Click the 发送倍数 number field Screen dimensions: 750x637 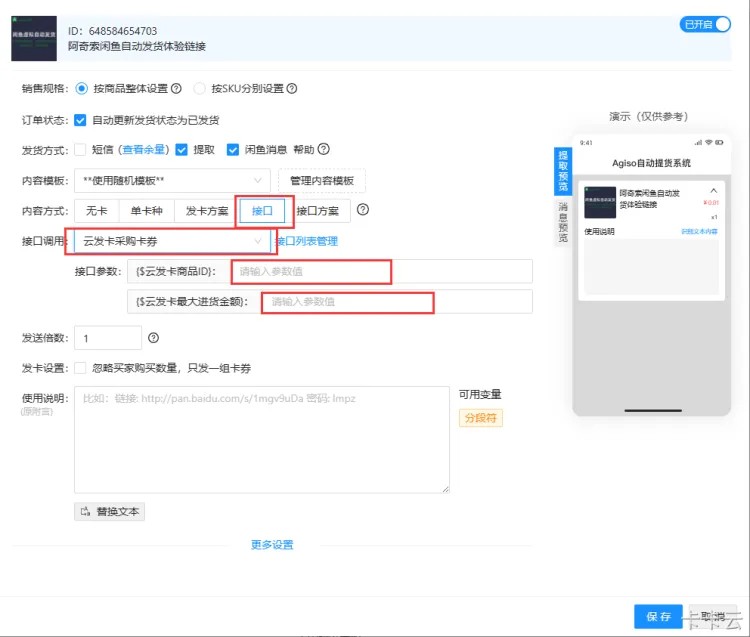click(108, 338)
